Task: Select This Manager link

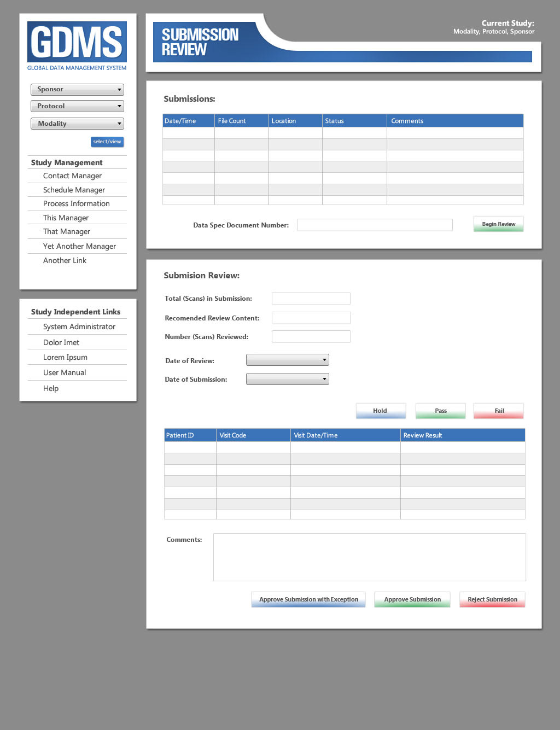Action: click(66, 218)
